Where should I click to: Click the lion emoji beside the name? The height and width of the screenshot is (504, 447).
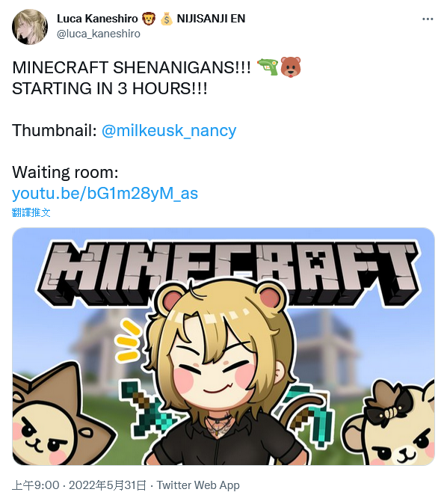point(149,19)
